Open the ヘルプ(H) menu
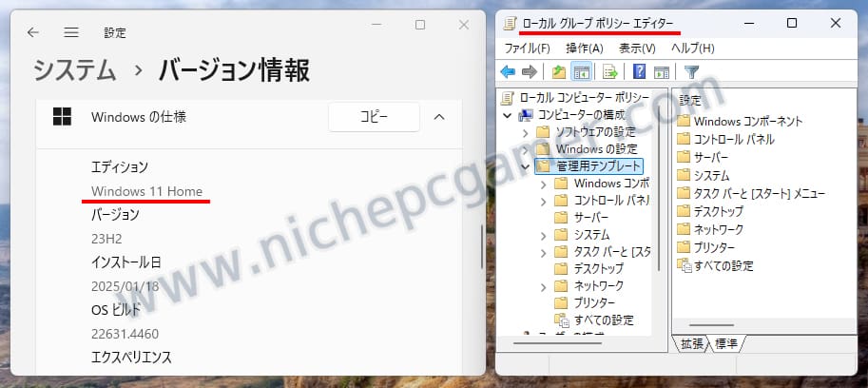 pos(693,48)
